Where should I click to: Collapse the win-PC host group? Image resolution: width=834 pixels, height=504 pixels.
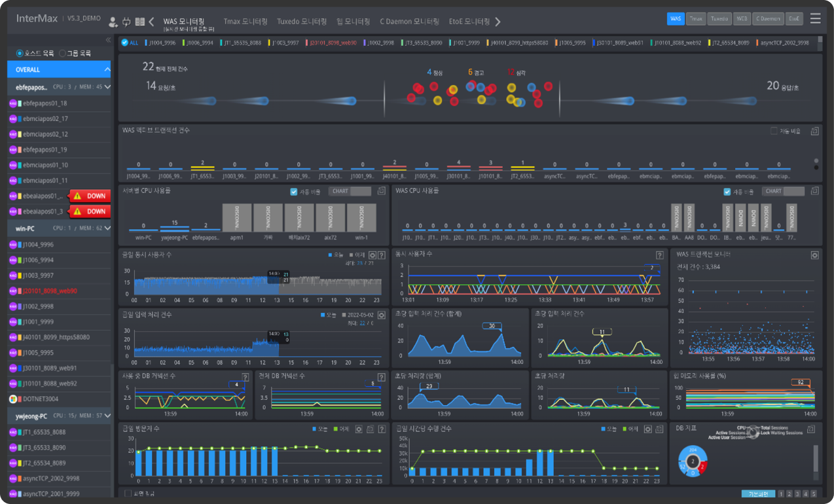(107, 228)
